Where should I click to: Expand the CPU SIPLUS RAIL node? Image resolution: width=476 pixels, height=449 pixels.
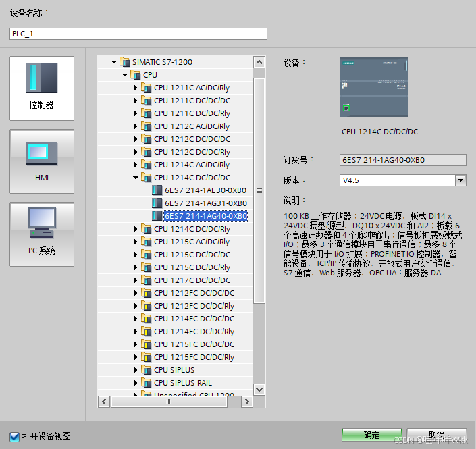[136, 383]
